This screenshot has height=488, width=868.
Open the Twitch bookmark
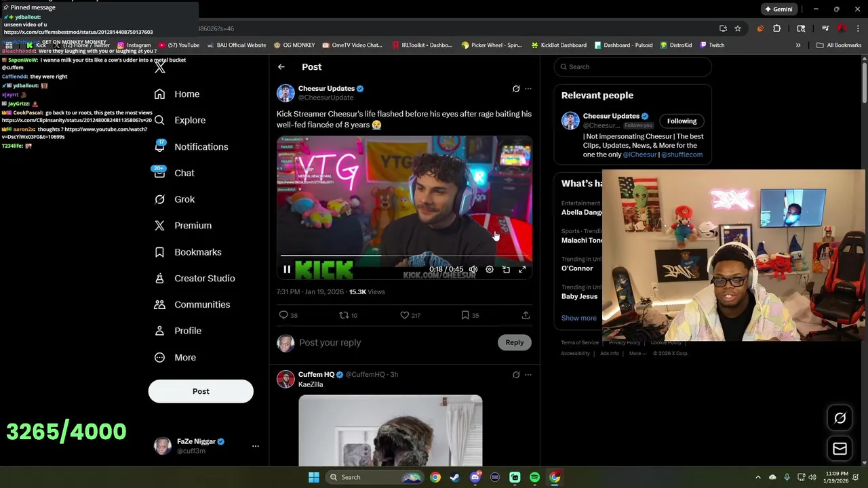[x=712, y=45]
